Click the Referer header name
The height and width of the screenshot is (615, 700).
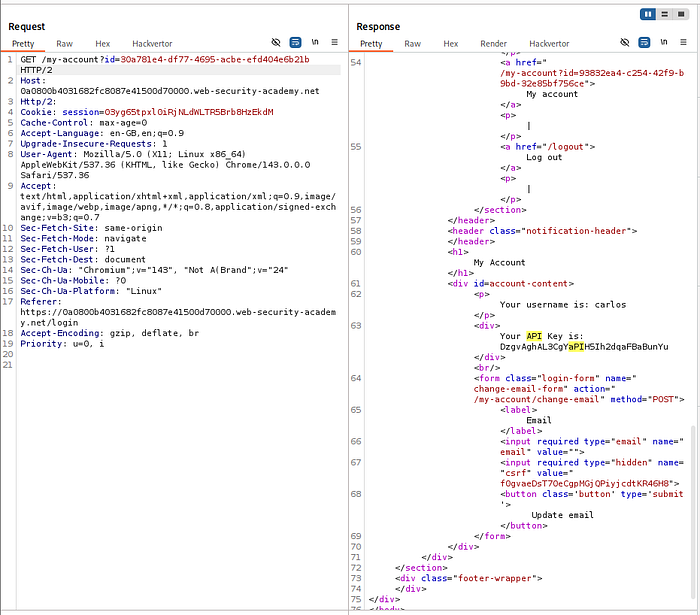pos(38,302)
